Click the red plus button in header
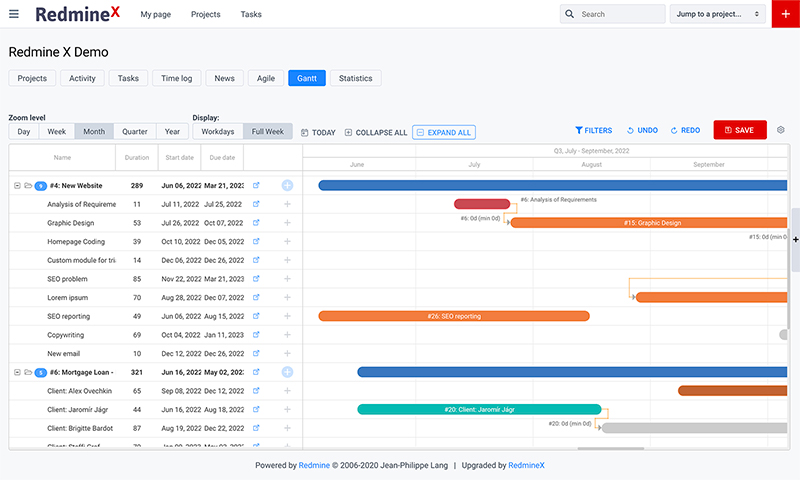This screenshot has width=800, height=480. (786, 14)
